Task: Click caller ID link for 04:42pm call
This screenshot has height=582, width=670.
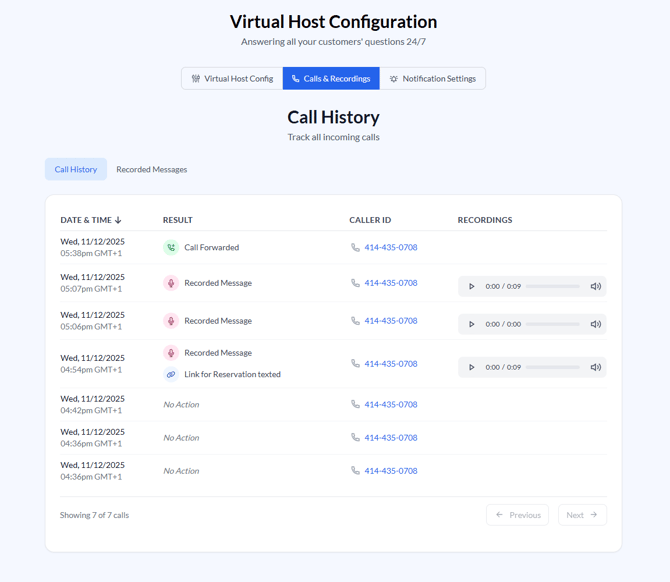Action: pyautogui.click(x=391, y=405)
